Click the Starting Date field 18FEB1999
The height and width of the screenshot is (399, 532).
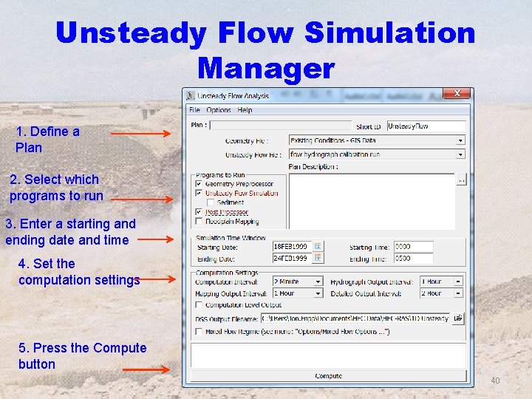(x=292, y=246)
